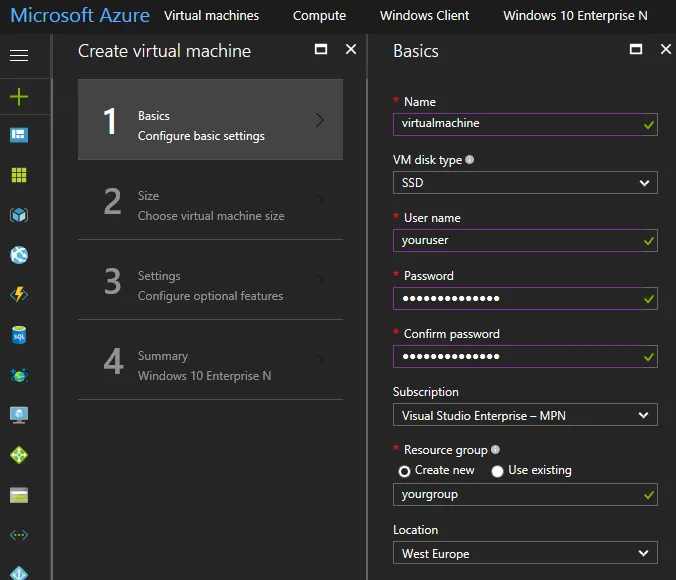Viewport: 676px width, 580px height.
Task: Close the Create virtual machine blade
Action: 351,49
